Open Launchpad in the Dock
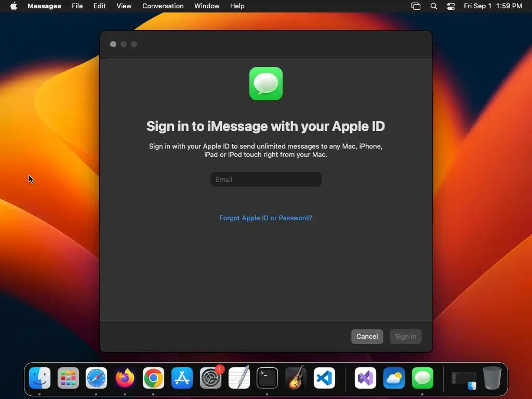The height and width of the screenshot is (399, 532). [68, 378]
